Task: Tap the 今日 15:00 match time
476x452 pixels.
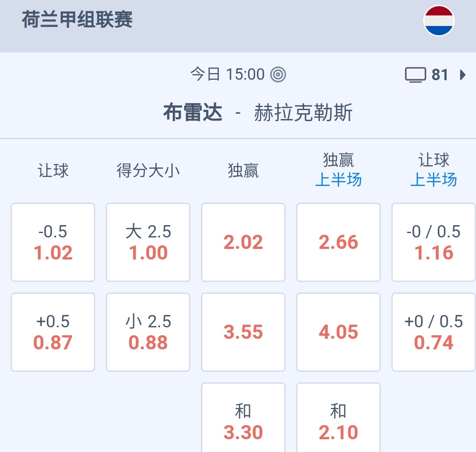Action: (227, 74)
